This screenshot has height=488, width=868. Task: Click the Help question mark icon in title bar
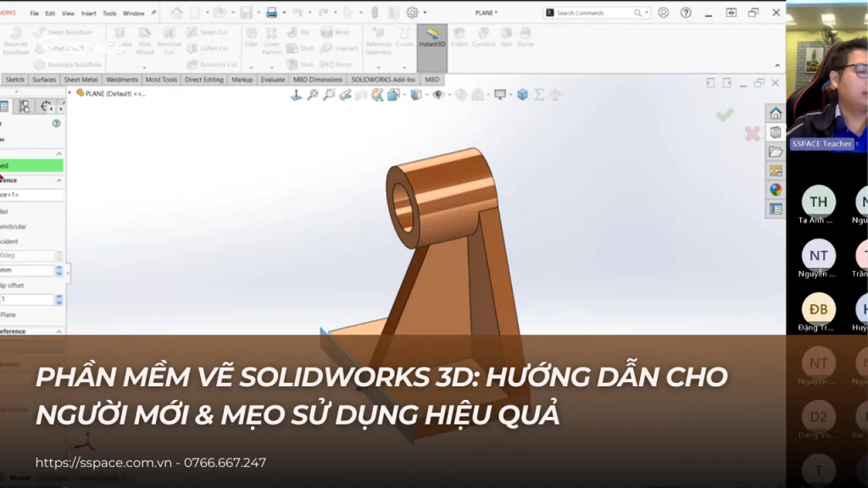(x=686, y=12)
